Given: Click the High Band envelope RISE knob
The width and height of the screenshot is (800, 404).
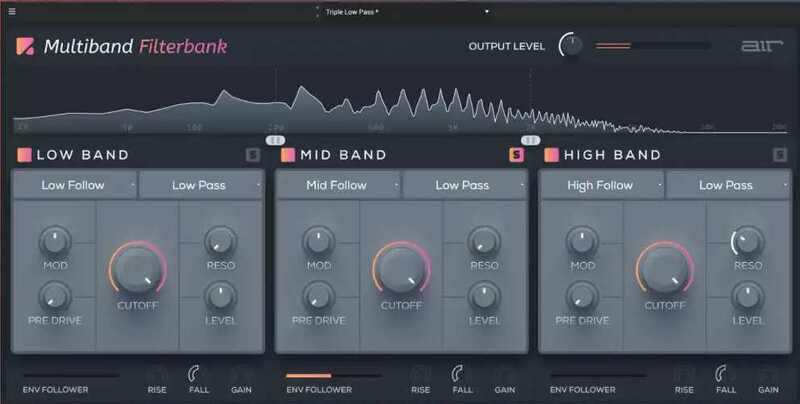Looking at the screenshot, I should tap(684, 374).
